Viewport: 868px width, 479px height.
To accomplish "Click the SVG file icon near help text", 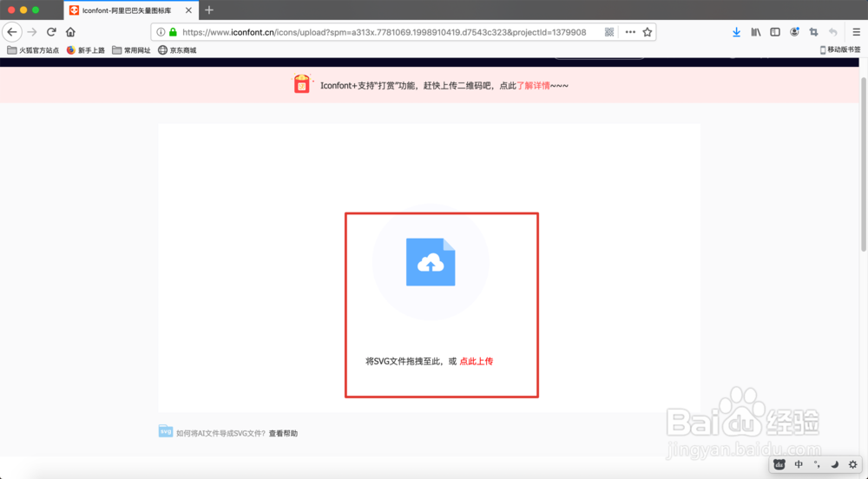I will 166,431.
